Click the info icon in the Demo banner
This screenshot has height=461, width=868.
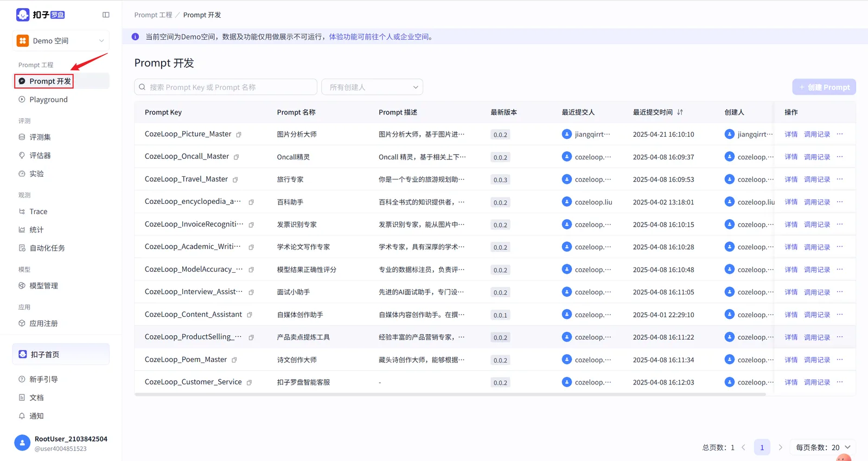[135, 37]
